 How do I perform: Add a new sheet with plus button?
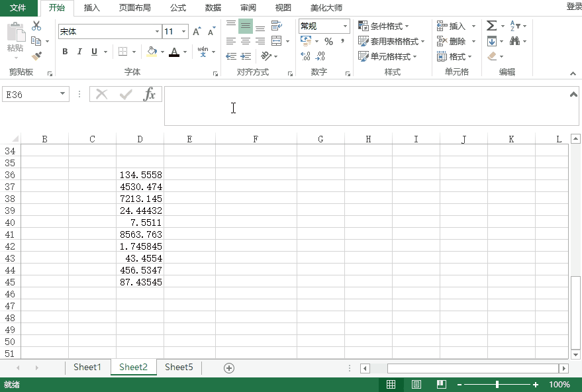(229, 368)
